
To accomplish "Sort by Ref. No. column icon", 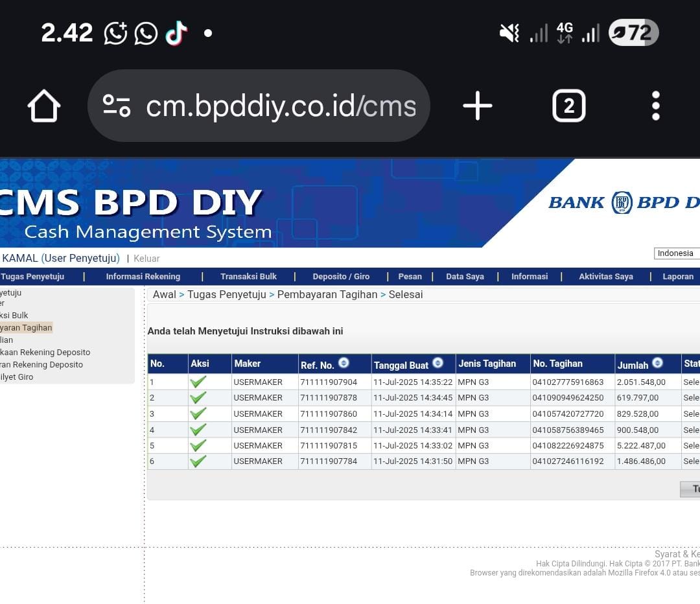I will pyautogui.click(x=344, y=363).
